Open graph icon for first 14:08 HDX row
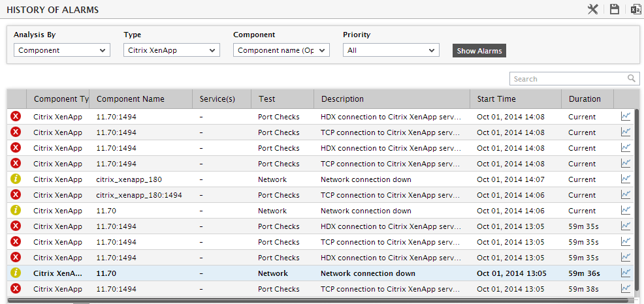This screenshot has height=304, width=644. [x=626, y=117]
